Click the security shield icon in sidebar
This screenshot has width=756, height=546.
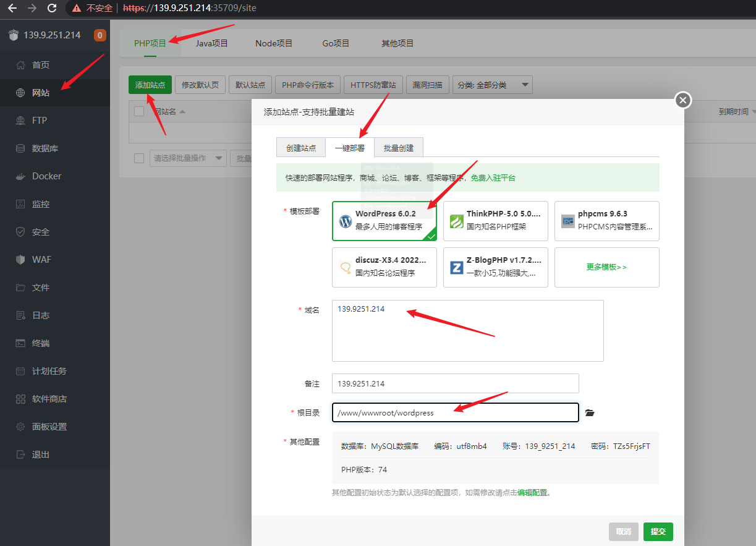[x=20, y=232]
